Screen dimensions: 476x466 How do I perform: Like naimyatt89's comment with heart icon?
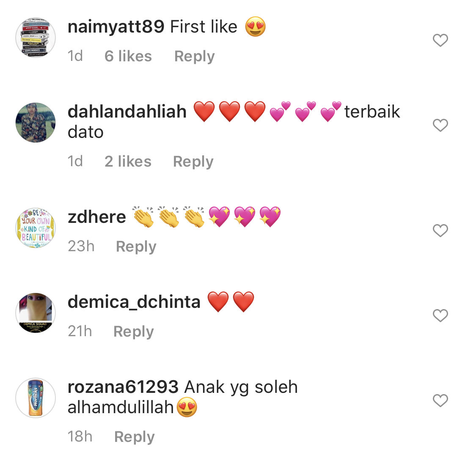tap(440, 40)
